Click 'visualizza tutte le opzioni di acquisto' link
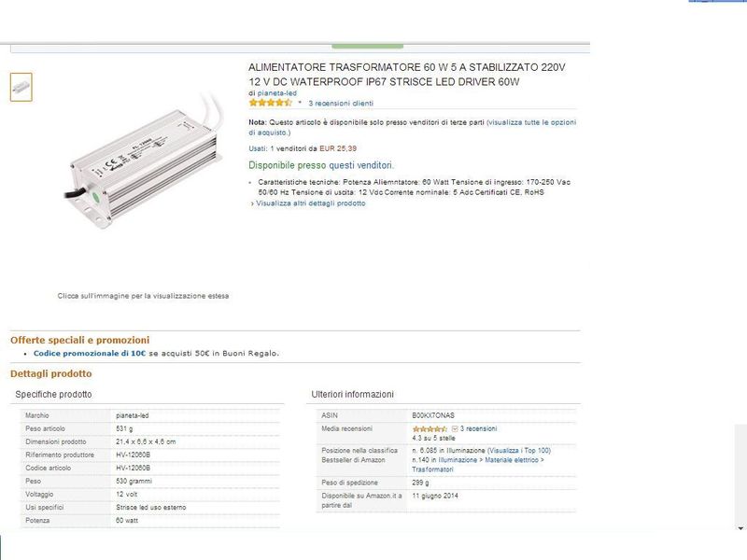The image size is (747, 560). click(531, 122)
